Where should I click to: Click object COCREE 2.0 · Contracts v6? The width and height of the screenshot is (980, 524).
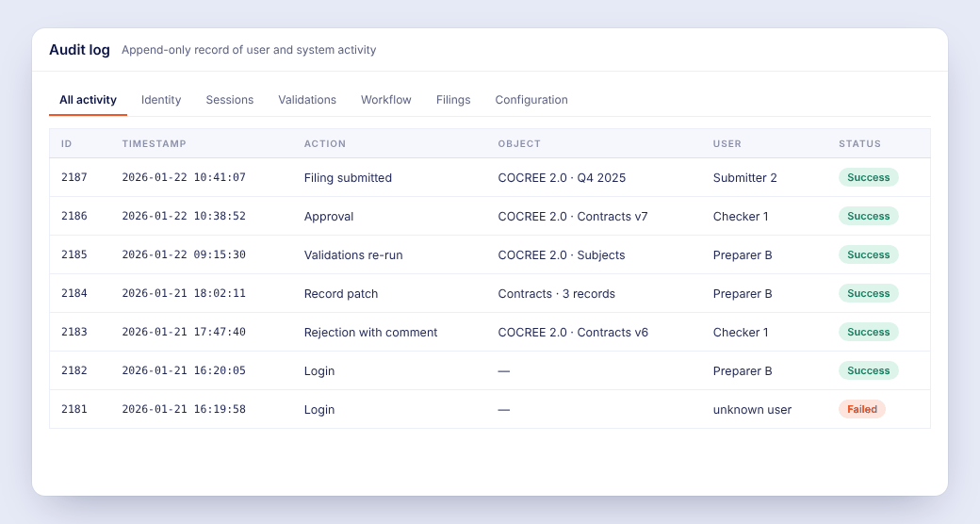pos(573,333)
